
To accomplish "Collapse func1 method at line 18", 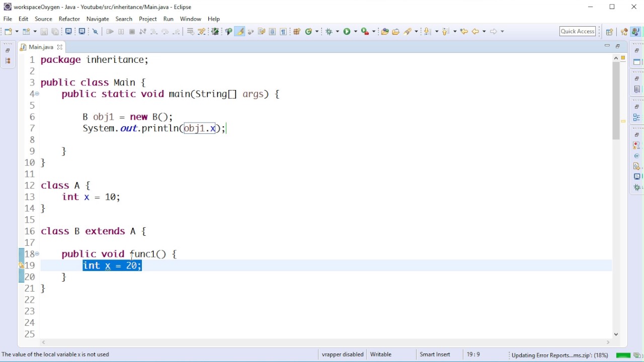I will (x=37, y=254).
